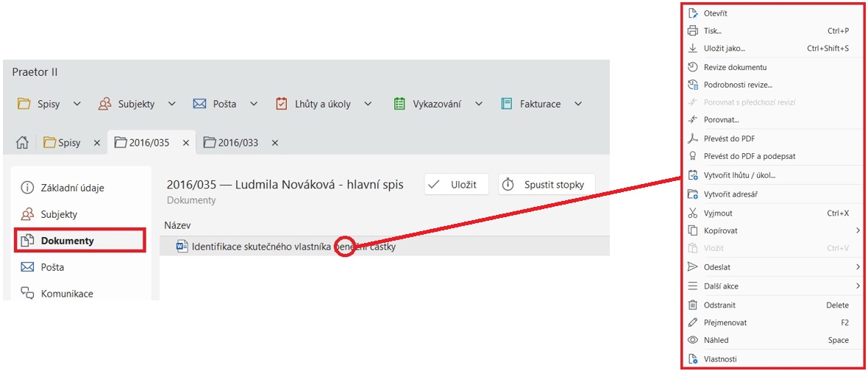Click the pencil icon for Přejmenovat
This screenshot has width=868, height=371.
click(692, 322)
